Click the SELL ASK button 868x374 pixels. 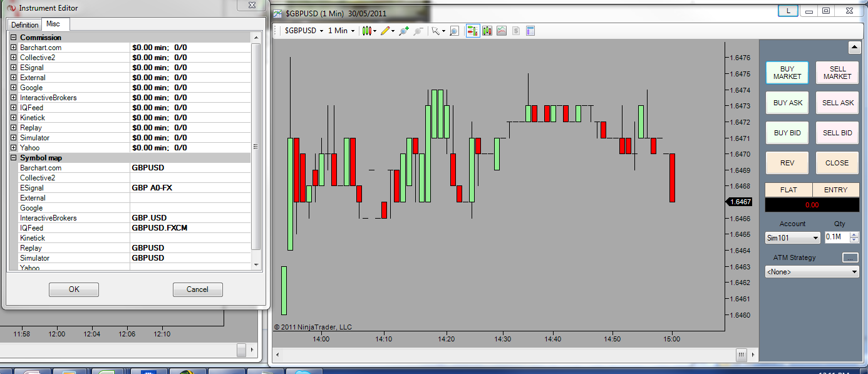[x=837, y=103]
